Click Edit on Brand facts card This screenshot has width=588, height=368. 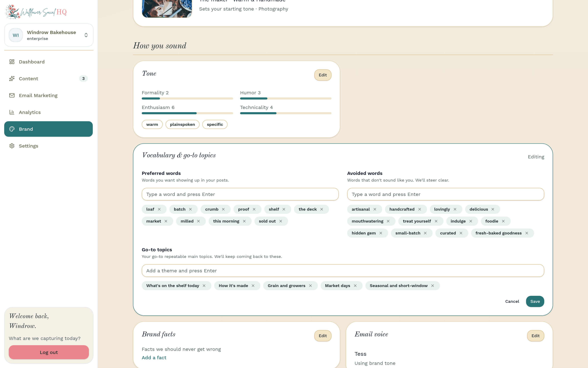(x=323, y=336)
